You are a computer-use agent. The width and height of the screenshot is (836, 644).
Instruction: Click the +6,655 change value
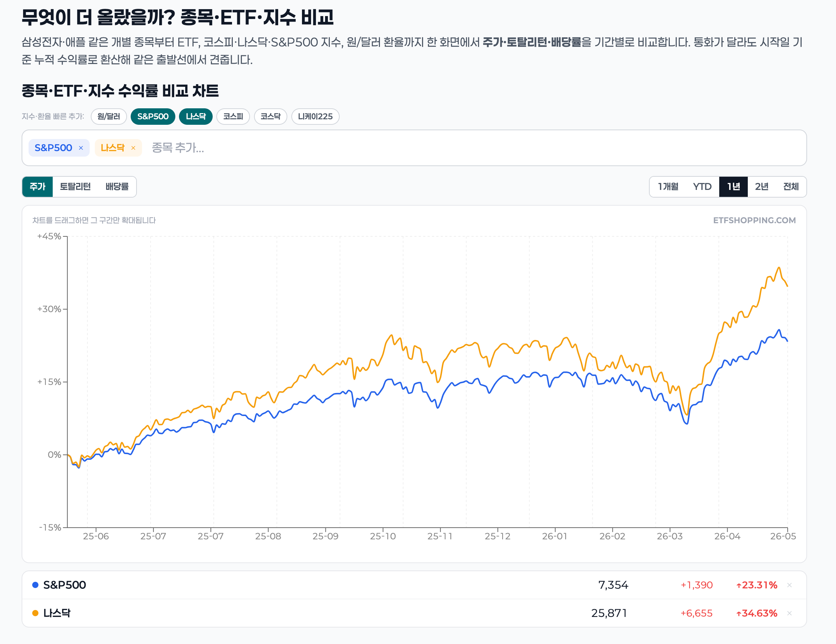click(x=696, y=613)
